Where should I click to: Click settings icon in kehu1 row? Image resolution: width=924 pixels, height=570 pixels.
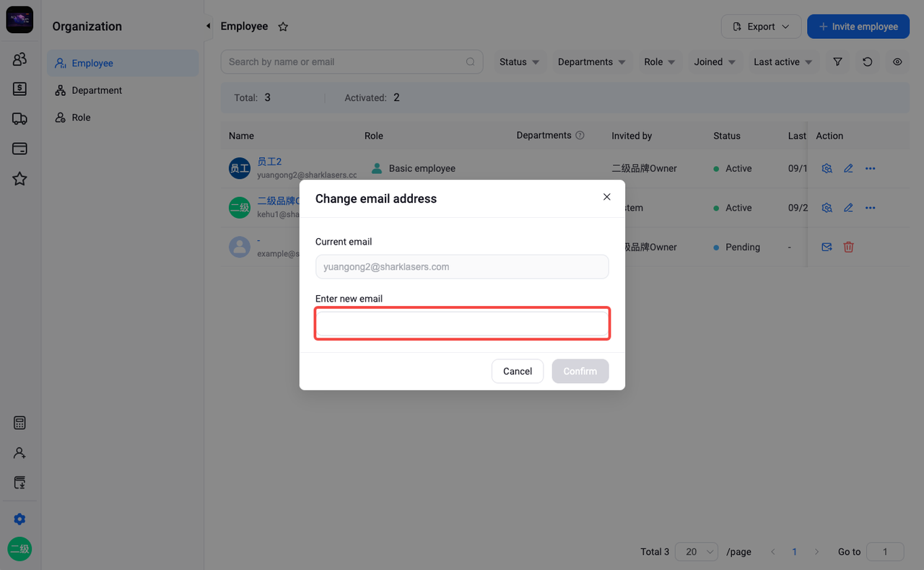827,208
